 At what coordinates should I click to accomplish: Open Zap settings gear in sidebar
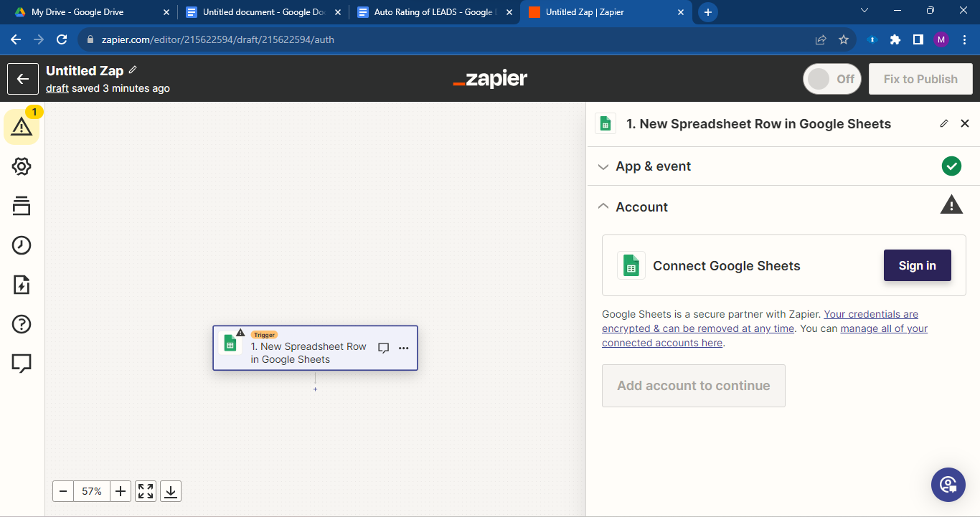22,166
